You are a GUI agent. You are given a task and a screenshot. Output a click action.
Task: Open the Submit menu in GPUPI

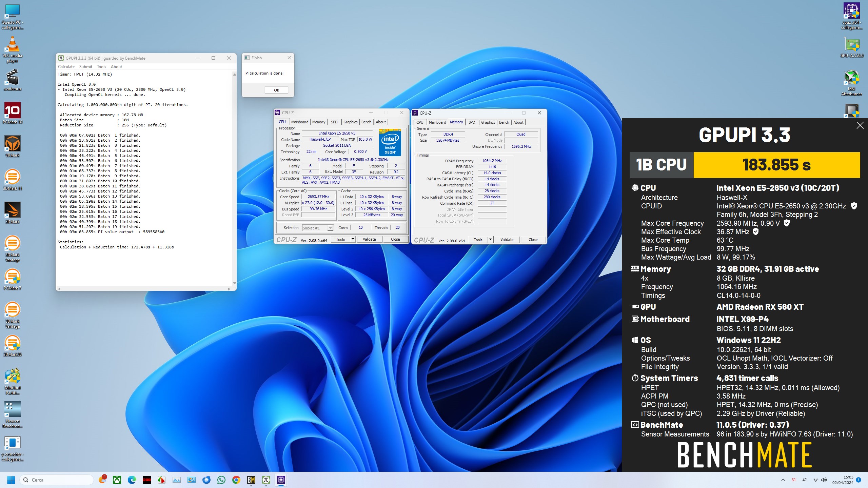tap(85, 67)
